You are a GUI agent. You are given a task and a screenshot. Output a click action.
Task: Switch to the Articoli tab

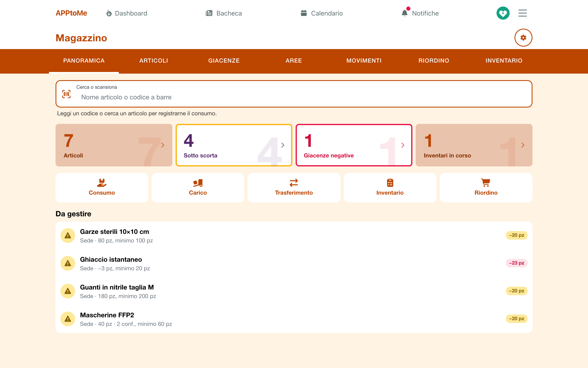(x=154, y=61)
